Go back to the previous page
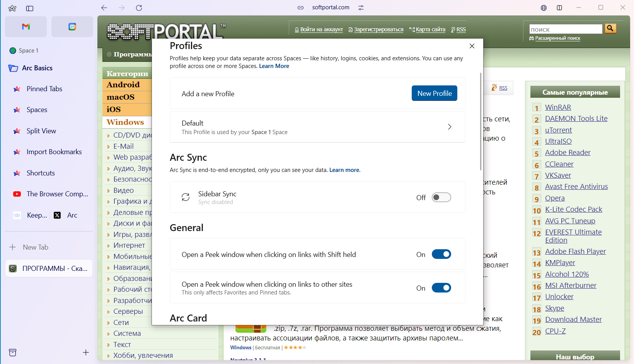 (x=104, y=8)
